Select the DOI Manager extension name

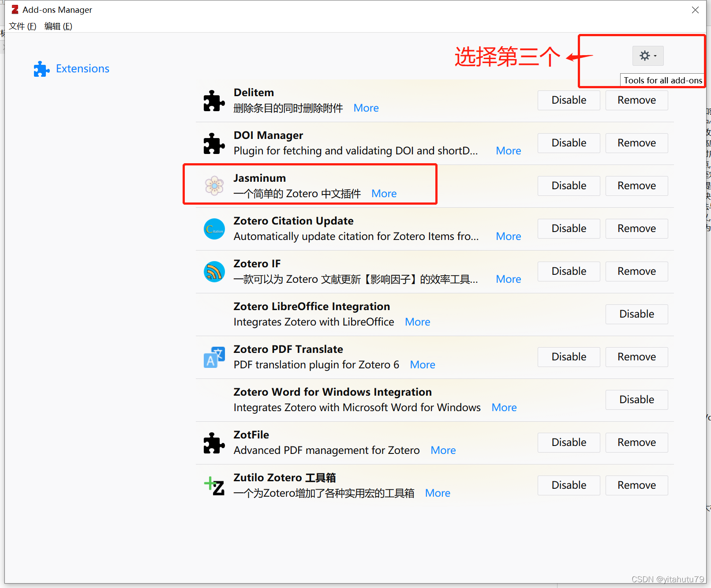tap(268, 135)
